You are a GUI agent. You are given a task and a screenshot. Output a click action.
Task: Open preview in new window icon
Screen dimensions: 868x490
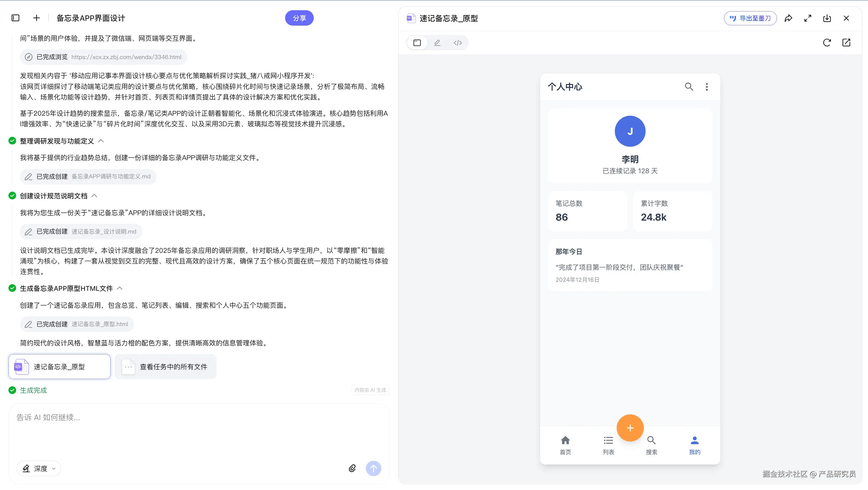click(x=846, y=43)
